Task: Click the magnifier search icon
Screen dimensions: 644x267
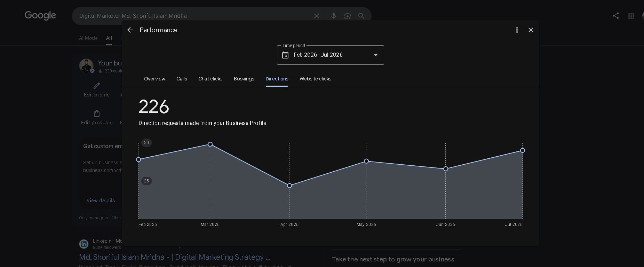Action: point(361,16)
